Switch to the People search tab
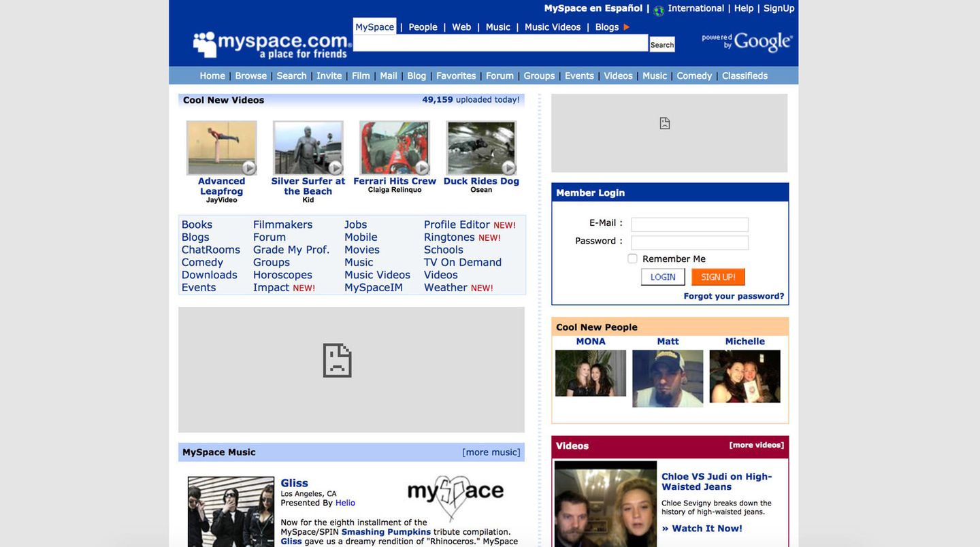This screenshot has height=547, width=980. 422,26
